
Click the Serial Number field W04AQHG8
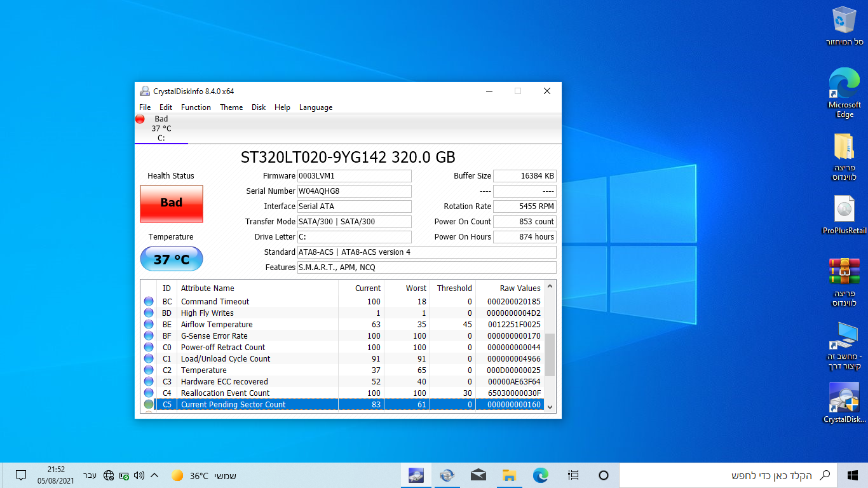(355, 191)
